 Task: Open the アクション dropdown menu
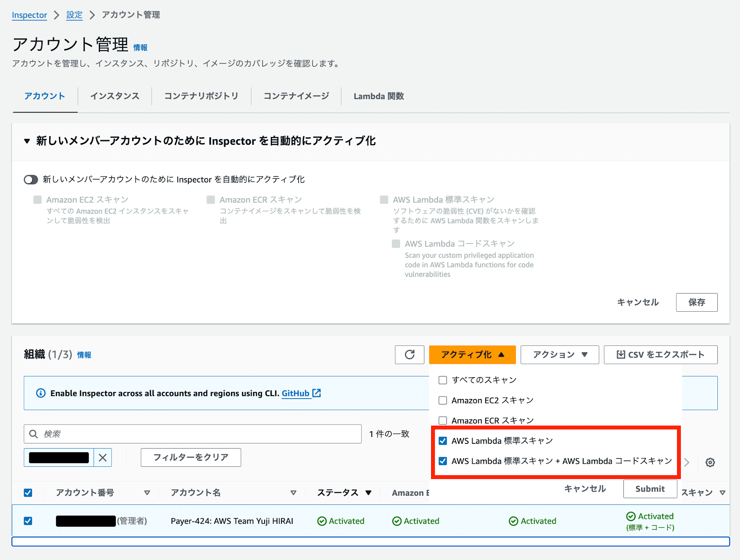559,355
